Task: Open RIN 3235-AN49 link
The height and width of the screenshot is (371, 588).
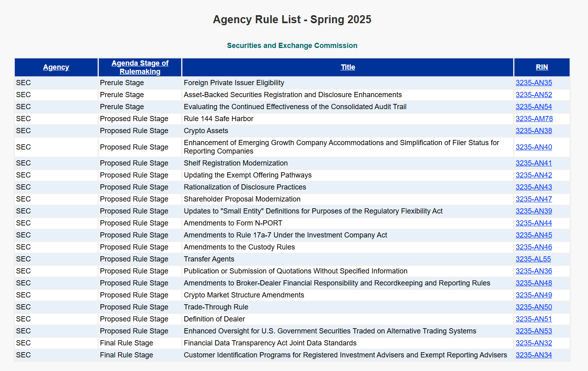Action: 534,295
